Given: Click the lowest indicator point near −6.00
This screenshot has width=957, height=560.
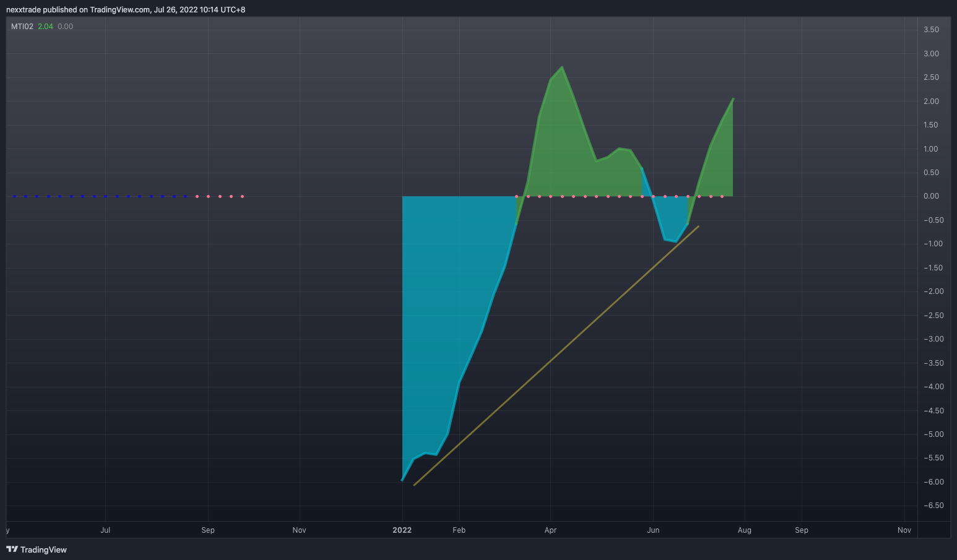Looking at the screenshot, I should pos(402,480).
